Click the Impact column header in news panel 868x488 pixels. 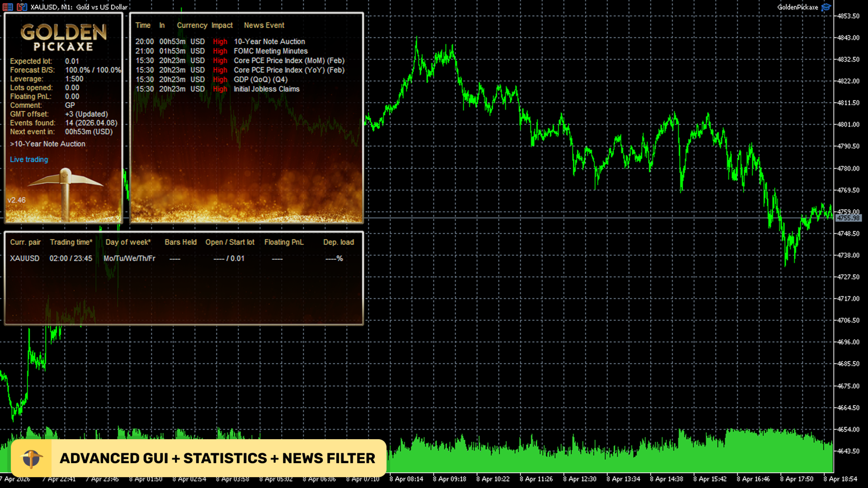222,25
